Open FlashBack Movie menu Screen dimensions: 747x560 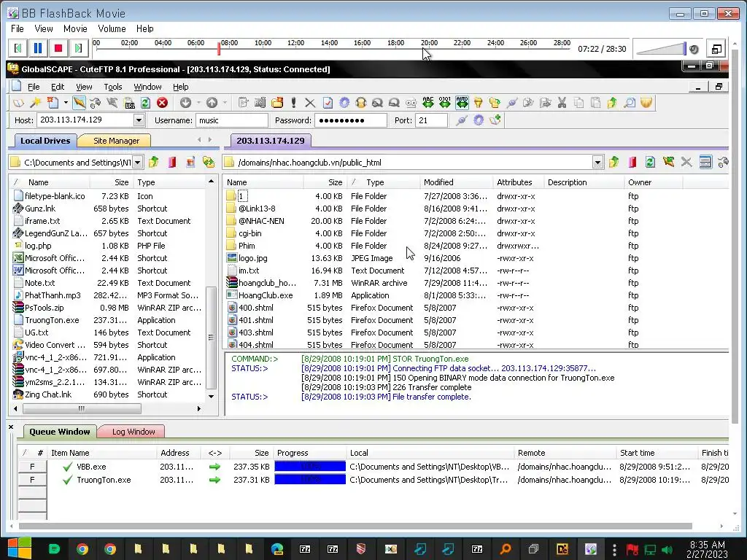coord(75,28)
